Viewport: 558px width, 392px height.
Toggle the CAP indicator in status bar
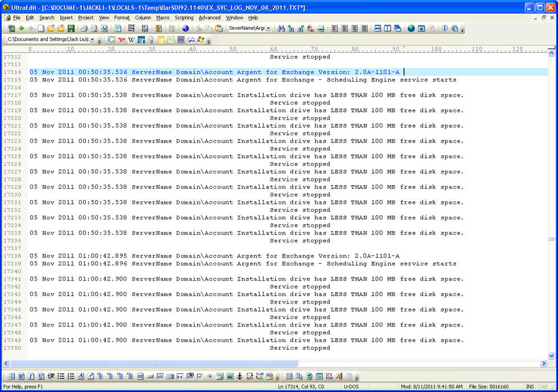[543, 387]
